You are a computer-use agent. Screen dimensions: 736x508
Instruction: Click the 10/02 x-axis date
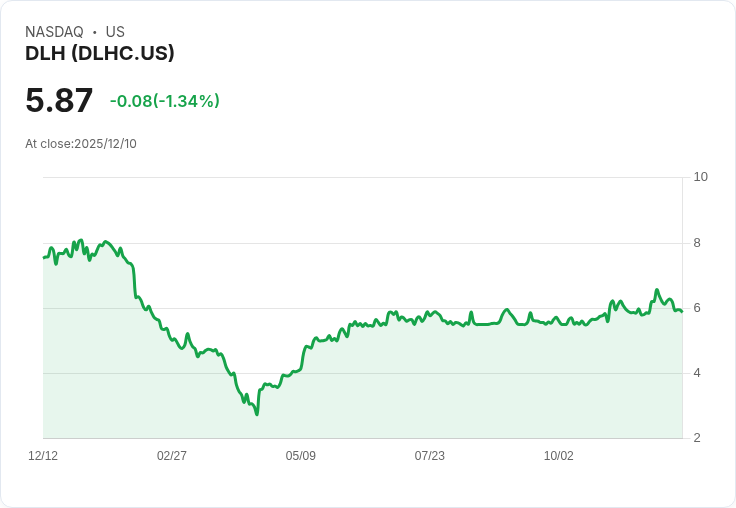click(559, 455)
